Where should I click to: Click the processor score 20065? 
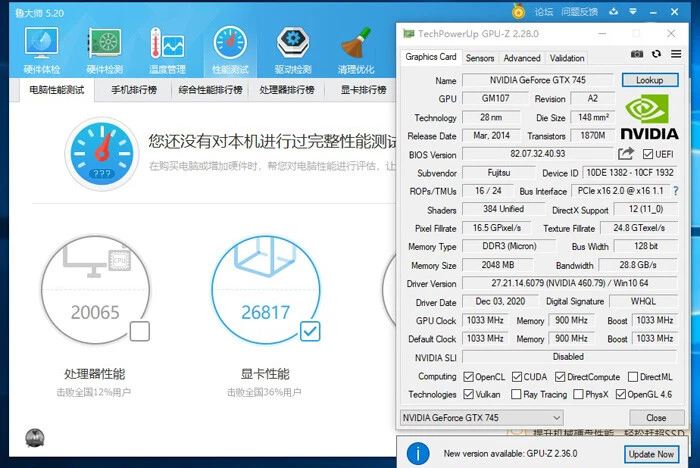click(95, 312)
